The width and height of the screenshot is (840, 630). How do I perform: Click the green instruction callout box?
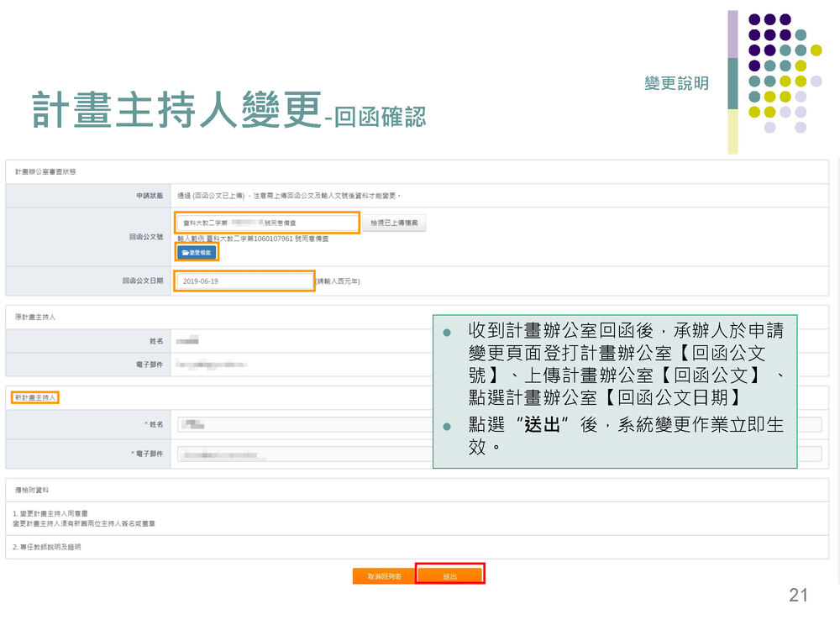click(614, 391)
